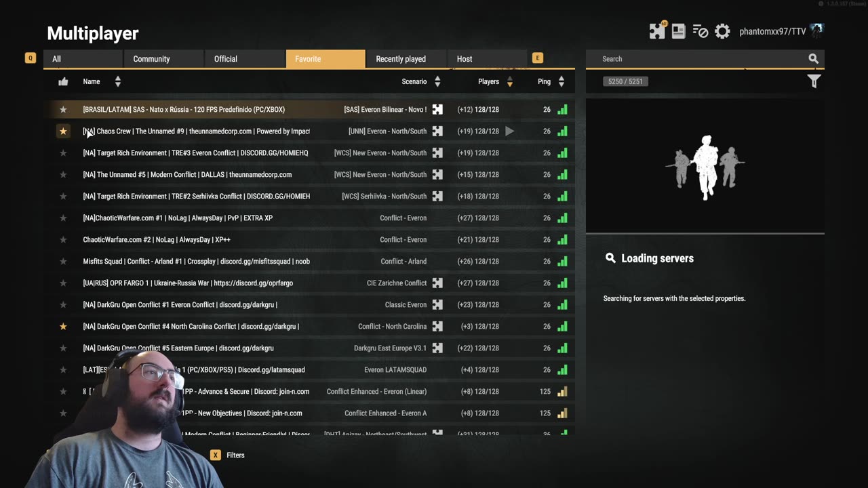
Task: Toggle favorite star on BRASIL/LATAM SAS server
Action: coord(63,109)
